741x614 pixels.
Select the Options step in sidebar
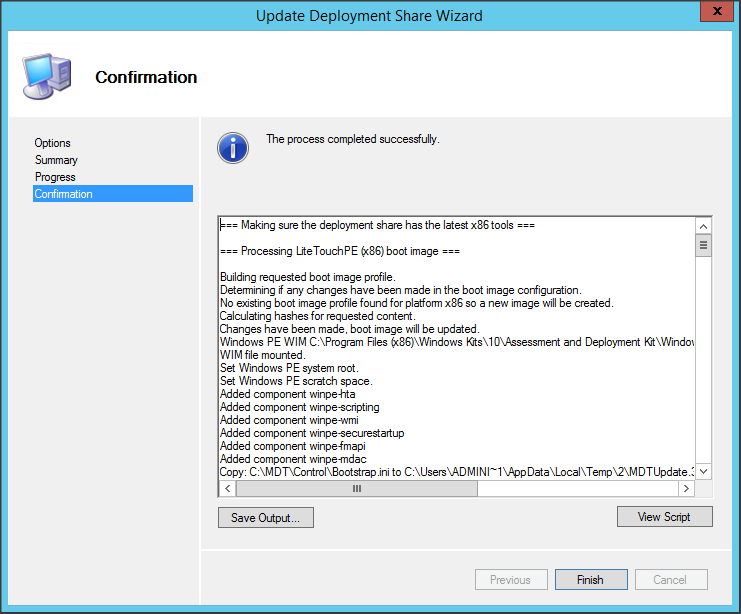pyautogui.click(x=53, y=143)
